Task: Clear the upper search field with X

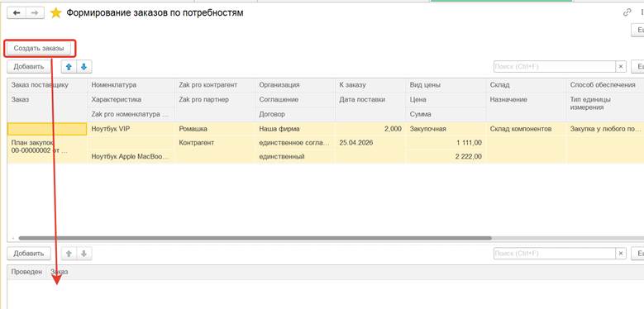Action: tap(621, 66)
